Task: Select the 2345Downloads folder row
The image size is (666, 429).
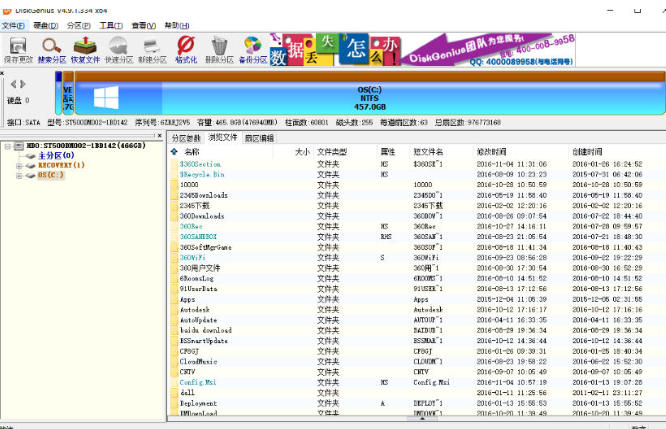Action: pyautogui.click(x=416, y=195)
